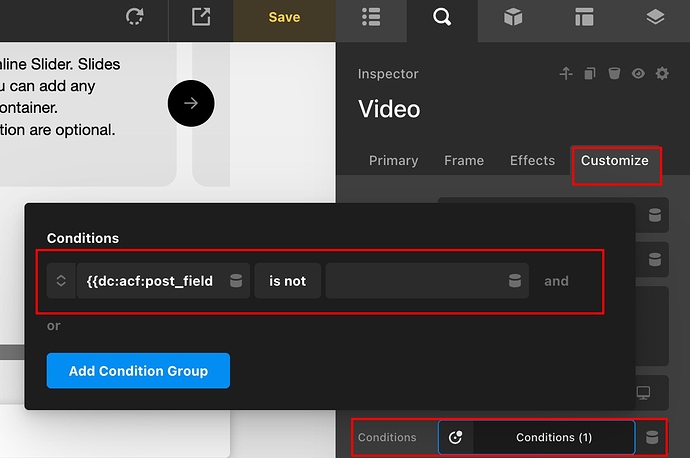Save the current changes
The width and height of the screenshot is (690, 458).
[284, 17]
